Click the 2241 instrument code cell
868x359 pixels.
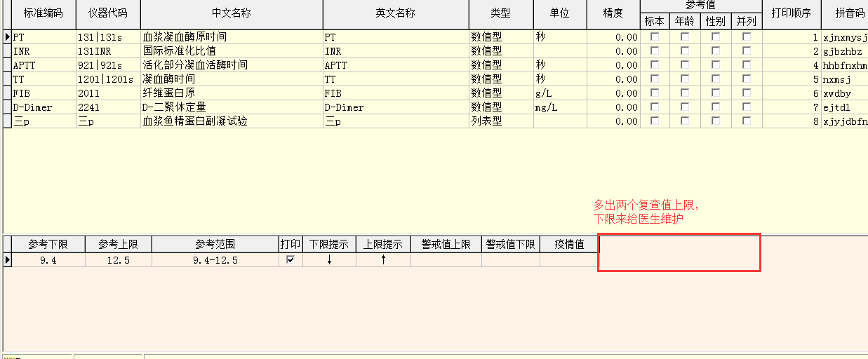pos(108,107)
